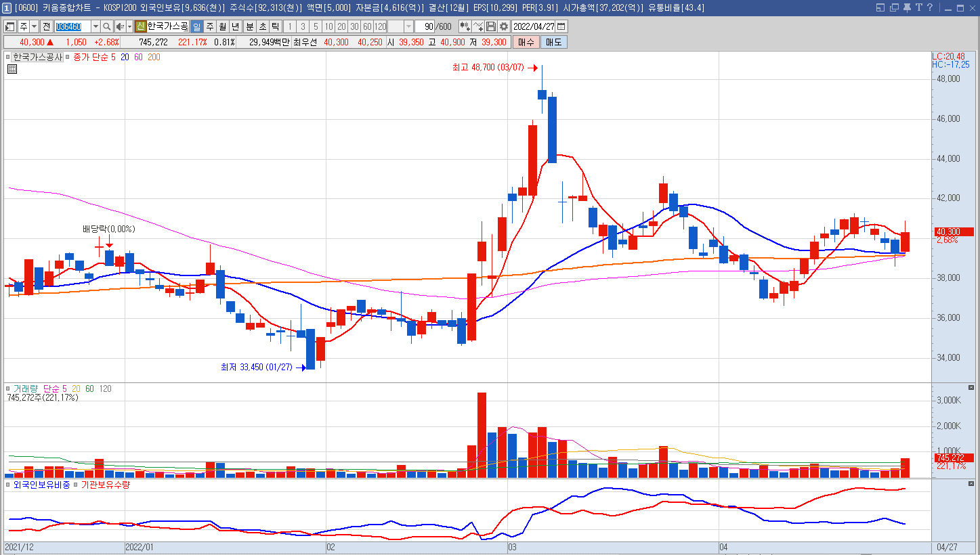Select the 30 interval button
Screen dimensions: 980x555
(x=354, y=26)
